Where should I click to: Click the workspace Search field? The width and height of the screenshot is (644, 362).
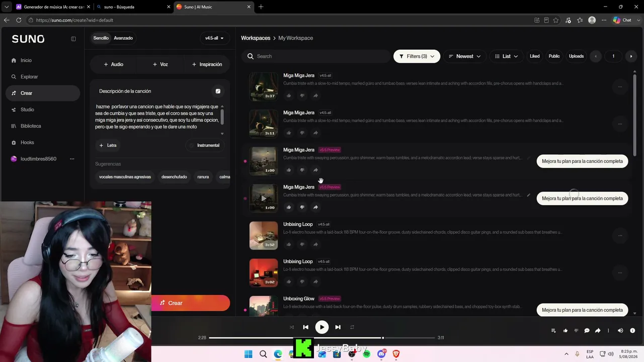316,56
